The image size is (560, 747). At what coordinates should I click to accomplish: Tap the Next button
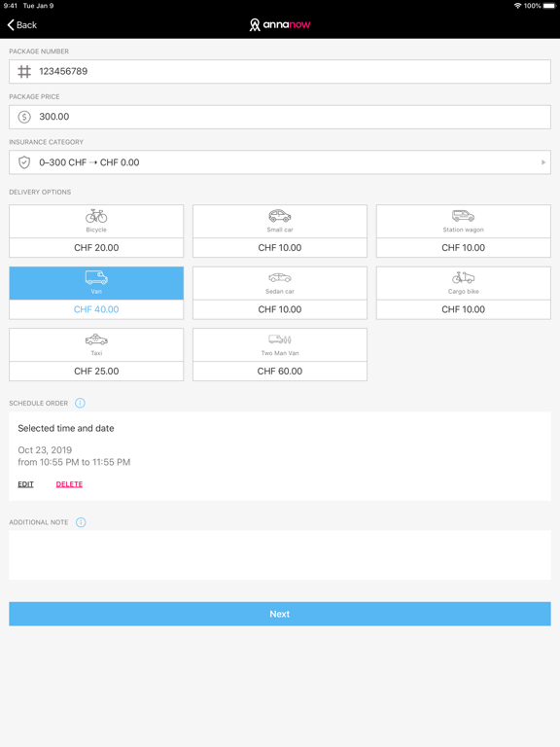pyautogui.click(x=280, y=614)
